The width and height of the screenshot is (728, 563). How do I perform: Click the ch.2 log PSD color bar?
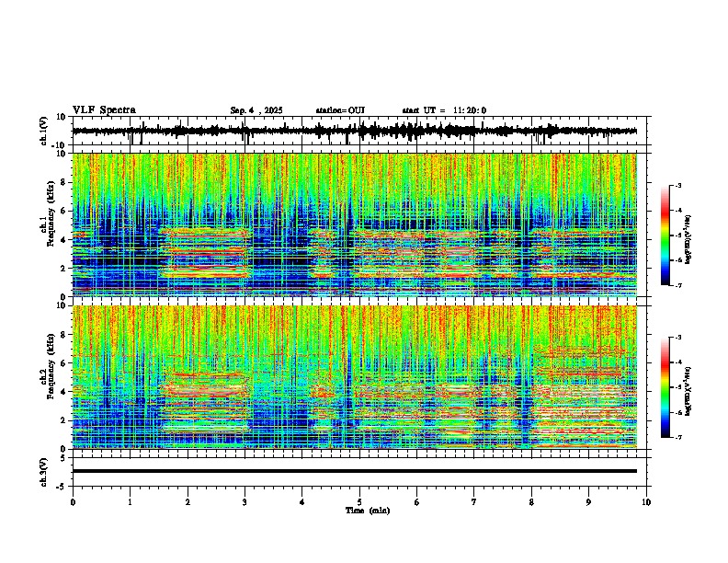[665, 387]
